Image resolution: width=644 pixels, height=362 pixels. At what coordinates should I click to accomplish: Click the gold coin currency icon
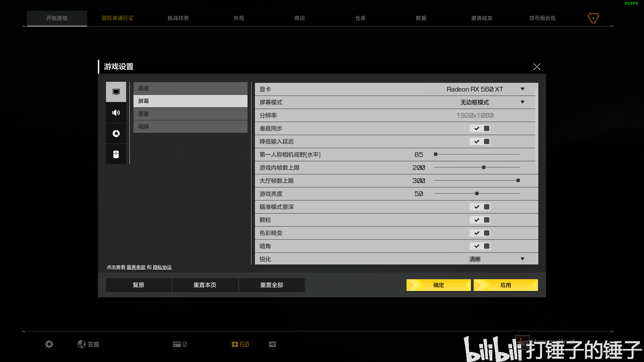235,344
